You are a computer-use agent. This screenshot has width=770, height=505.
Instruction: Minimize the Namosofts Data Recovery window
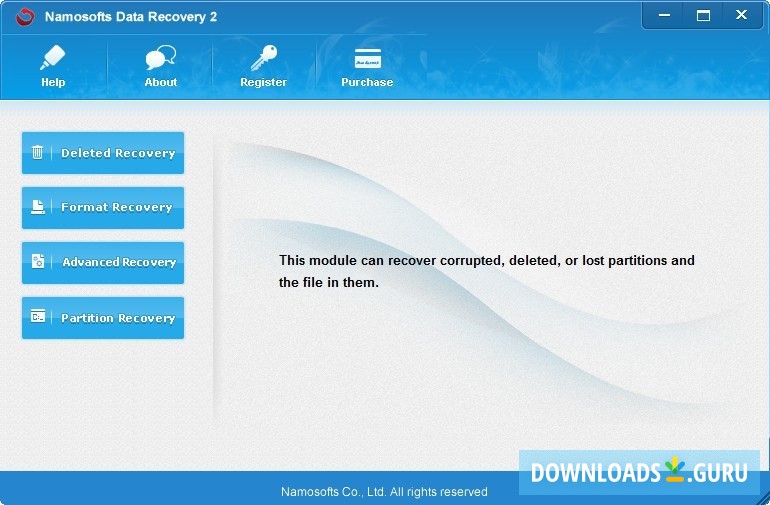pos(664,15)
